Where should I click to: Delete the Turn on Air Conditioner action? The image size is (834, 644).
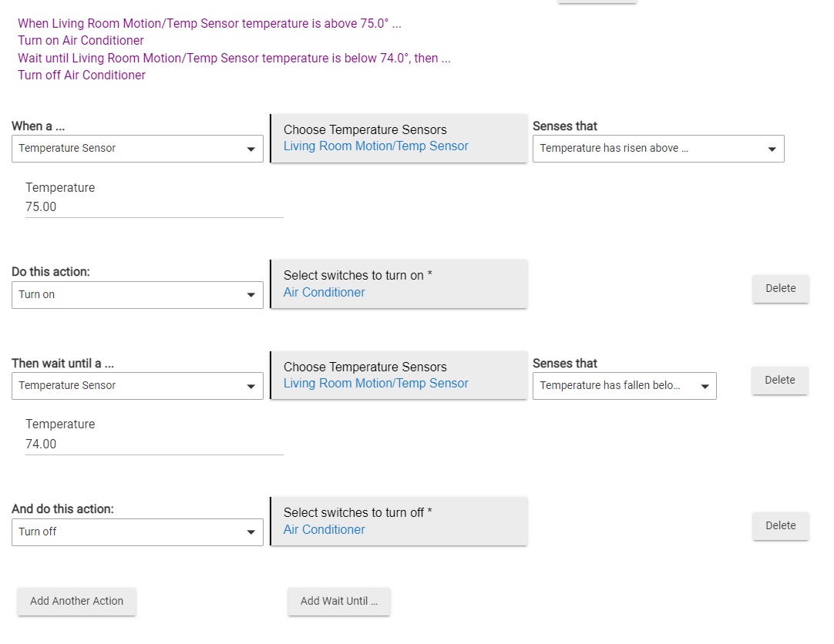[x=780, y=288]
